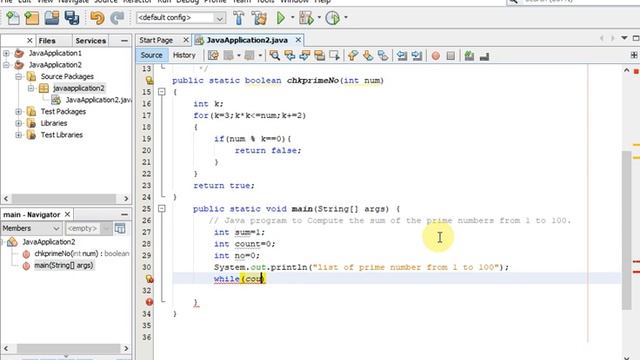Image resolution: width=640 pixels, height=360 pixels.
Task: Switch to the Start Page tab
Action: 156,40
